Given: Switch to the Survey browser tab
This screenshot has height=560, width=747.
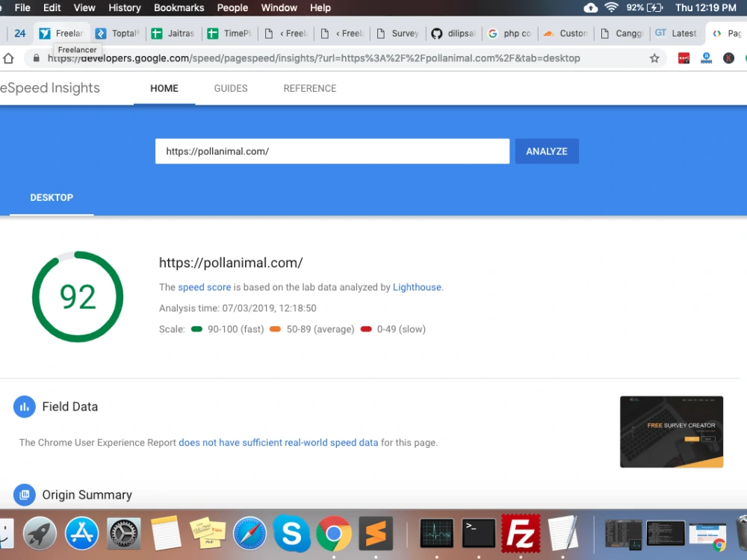Looking at the screenshot, I should click(398, 34).
